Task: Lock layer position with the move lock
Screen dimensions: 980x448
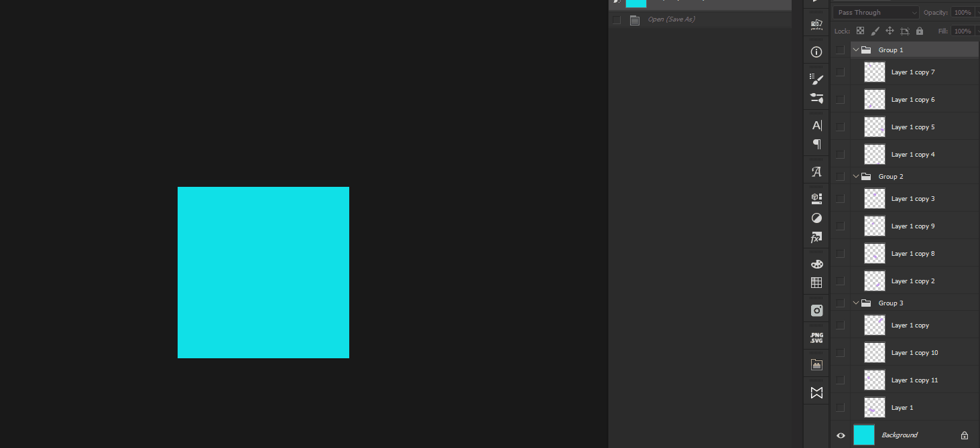Action: tap(890, 31)
